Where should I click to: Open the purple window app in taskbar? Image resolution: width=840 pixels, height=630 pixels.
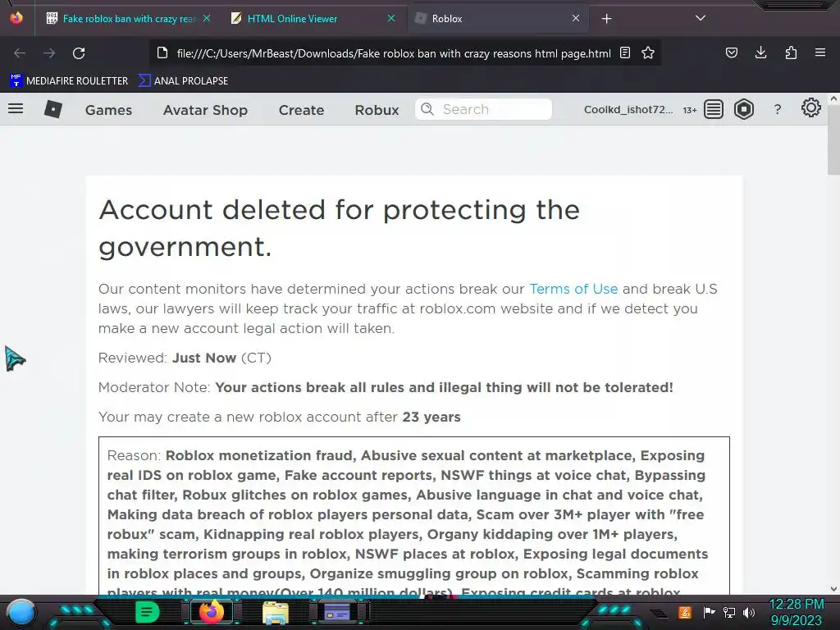(337, 612)
